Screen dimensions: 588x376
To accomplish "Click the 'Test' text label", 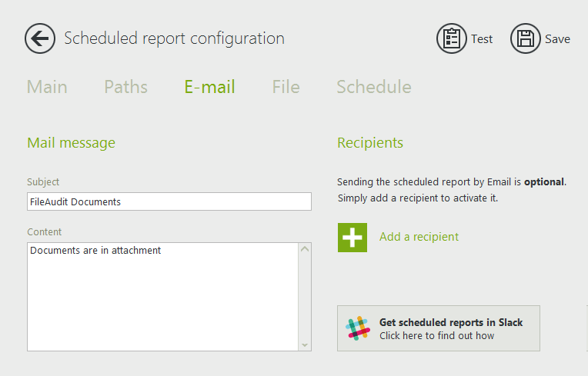I will coord(482,39).
